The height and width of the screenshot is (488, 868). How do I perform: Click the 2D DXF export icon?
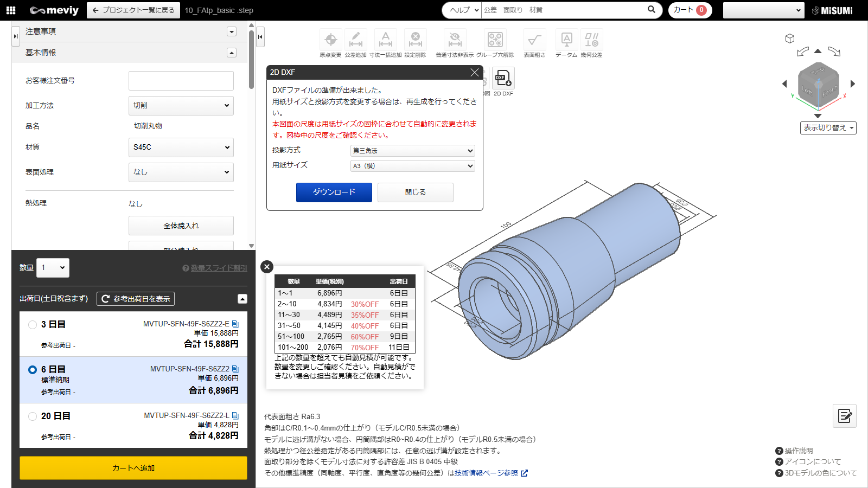[x=503, y=79]
